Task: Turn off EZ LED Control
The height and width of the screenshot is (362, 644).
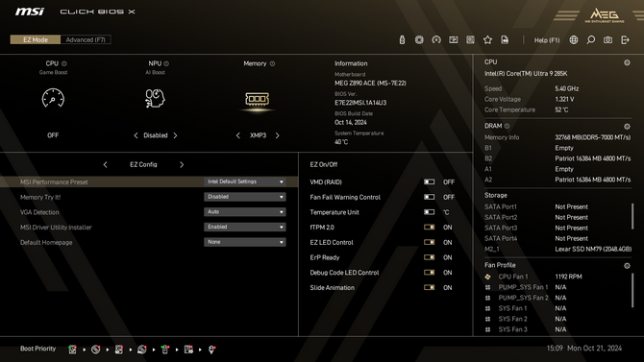Action: (x=430, y=242)
